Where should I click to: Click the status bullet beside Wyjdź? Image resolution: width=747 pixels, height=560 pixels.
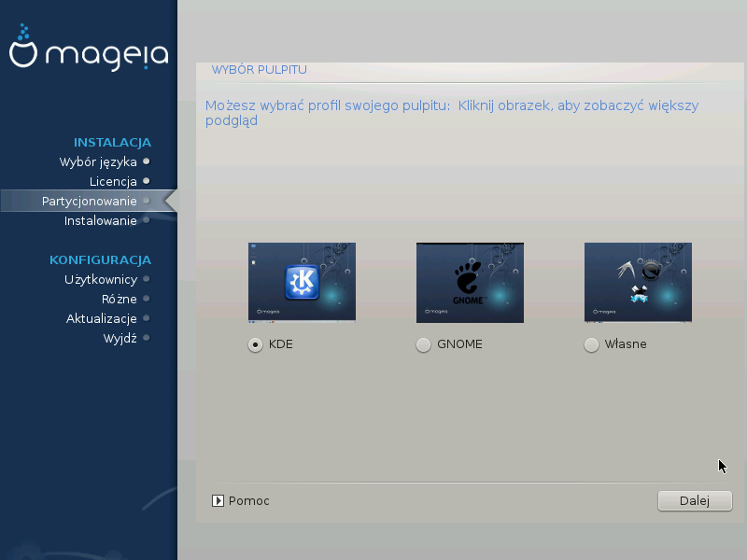[x=147, y=338]
